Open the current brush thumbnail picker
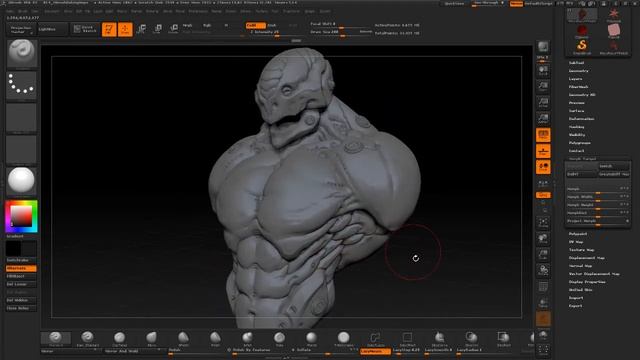Image resolution: width=640 pixels, height=360 pixels. pos(22,53)
